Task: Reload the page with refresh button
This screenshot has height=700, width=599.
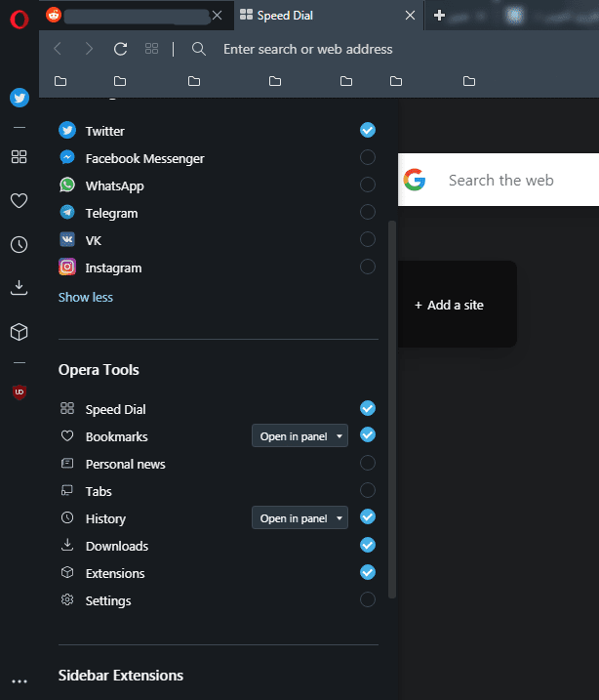Action: [x=121, y=49]
